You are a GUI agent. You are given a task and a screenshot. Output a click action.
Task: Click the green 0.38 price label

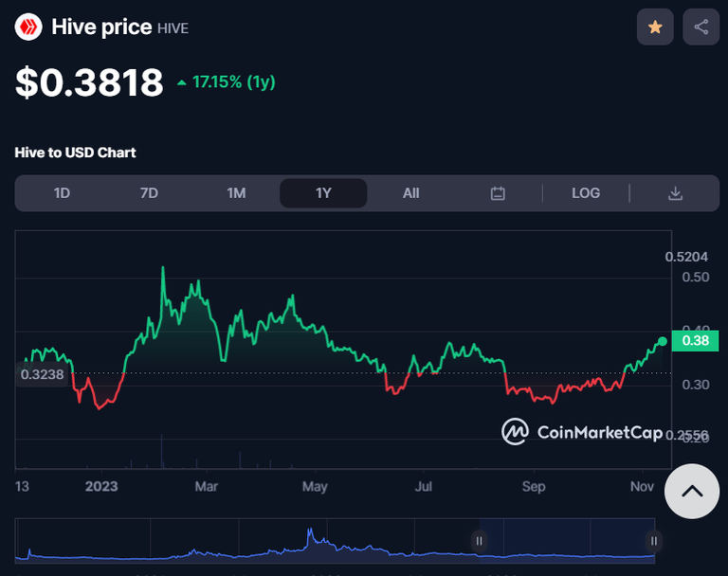tap(695, 341)
